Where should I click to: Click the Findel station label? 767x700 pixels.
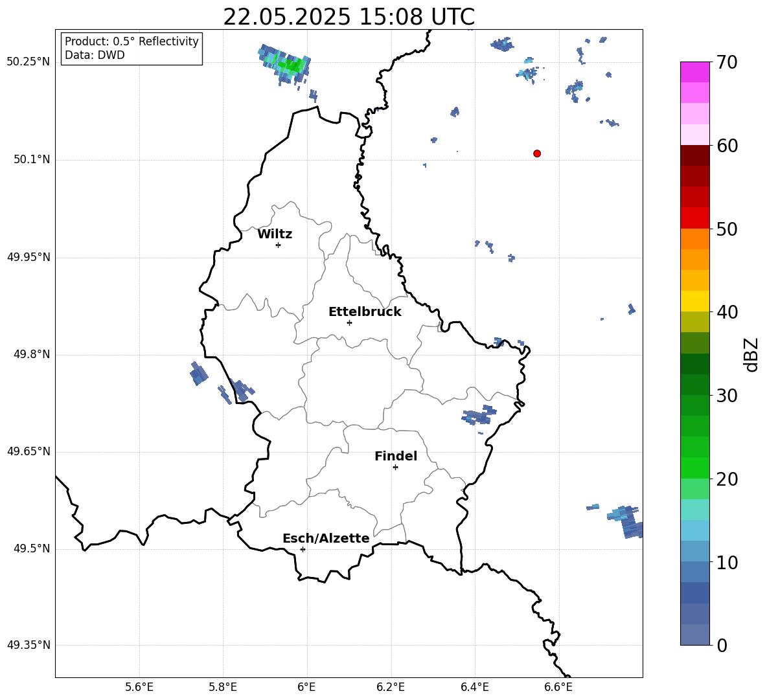click(x=396, y=456)
